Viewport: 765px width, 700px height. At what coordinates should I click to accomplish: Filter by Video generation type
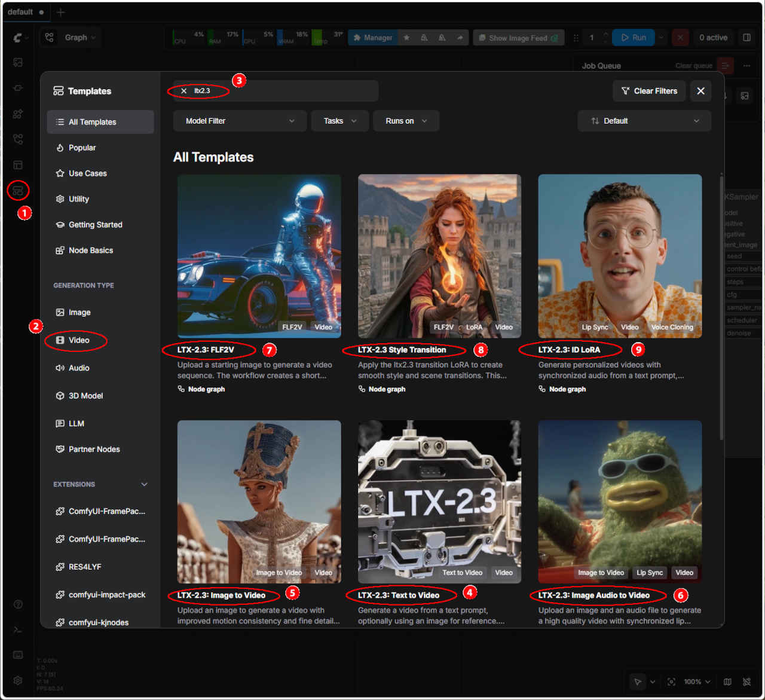pos(100,340)
